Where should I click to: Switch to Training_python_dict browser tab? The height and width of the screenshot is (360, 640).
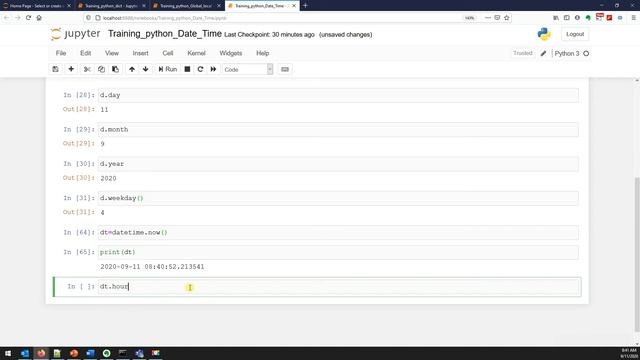pyautogui.click(x=110, y=6)
